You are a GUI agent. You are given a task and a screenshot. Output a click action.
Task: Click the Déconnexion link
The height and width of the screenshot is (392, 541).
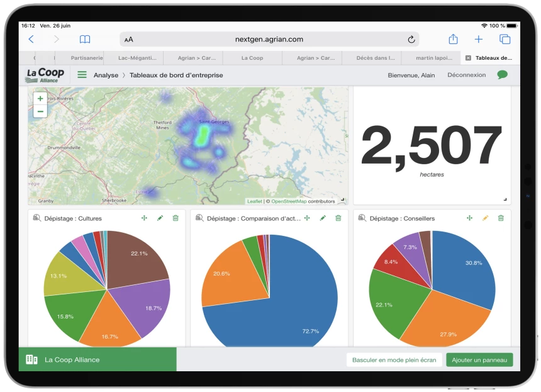click(466, 75)
